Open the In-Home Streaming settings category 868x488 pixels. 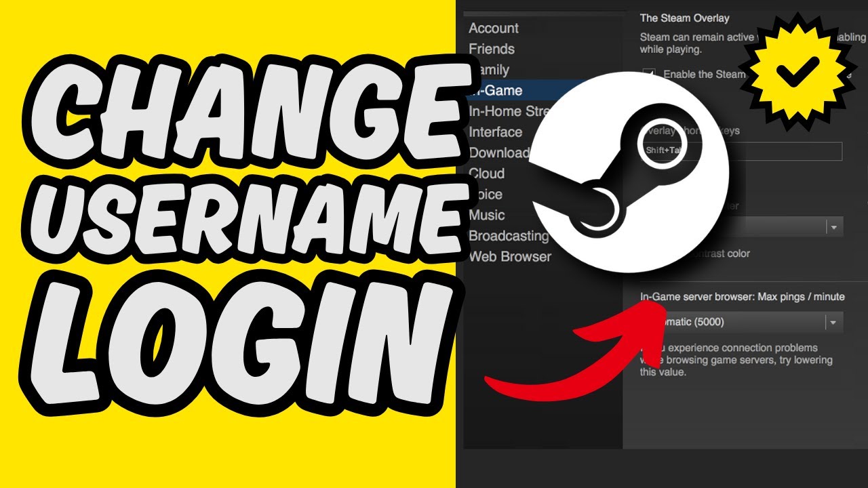click(x=509, y=111)
